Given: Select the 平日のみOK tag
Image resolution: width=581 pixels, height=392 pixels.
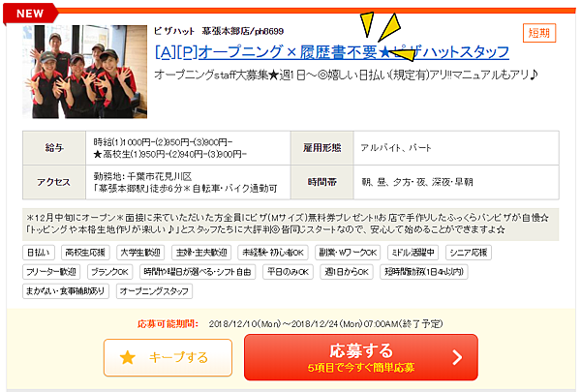Looking at the screenshot, I should coord(288,272).
